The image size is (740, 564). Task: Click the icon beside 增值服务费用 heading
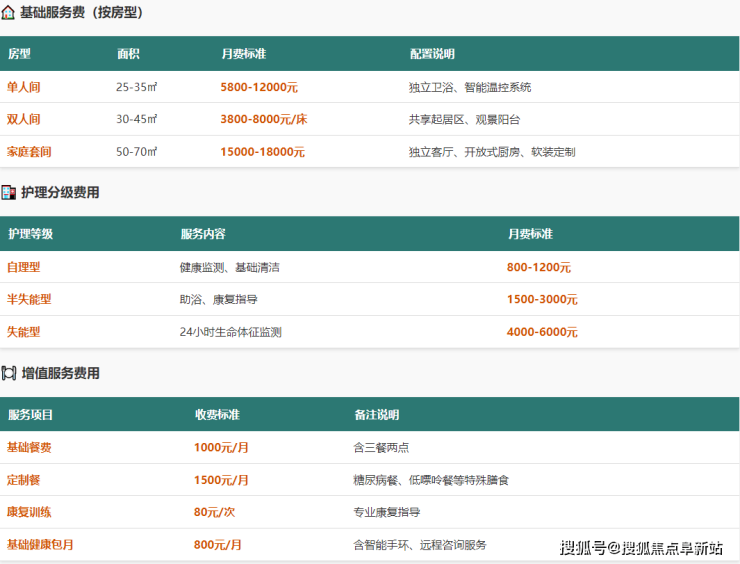tap(8, 373)
